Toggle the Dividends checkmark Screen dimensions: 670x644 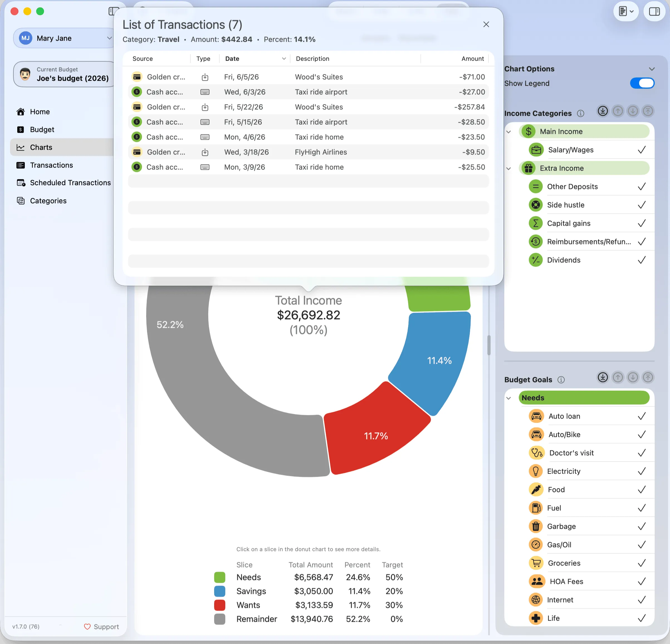tap(642, 260)
